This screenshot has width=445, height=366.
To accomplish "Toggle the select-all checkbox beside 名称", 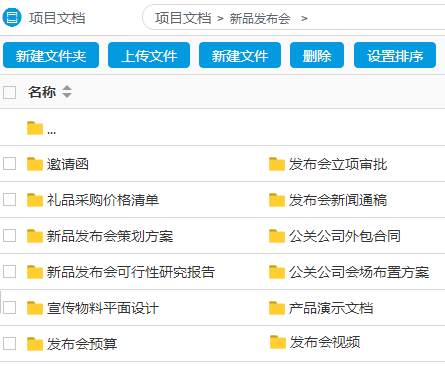I will pos(10,92).
